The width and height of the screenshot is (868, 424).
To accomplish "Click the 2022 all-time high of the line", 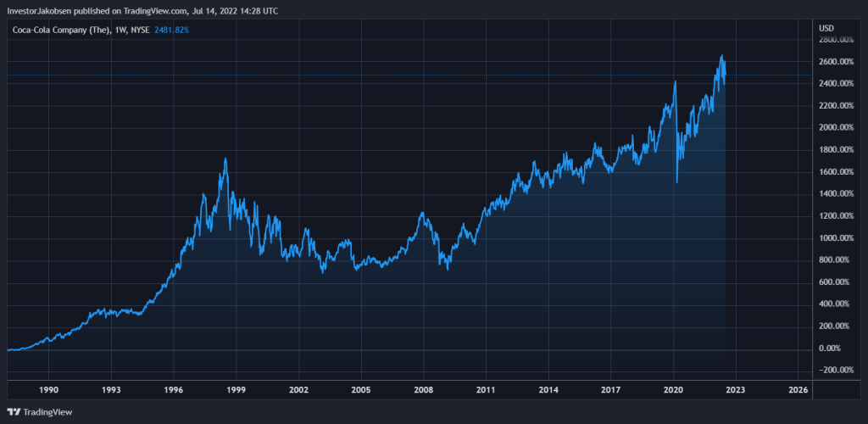I will 721,55.
